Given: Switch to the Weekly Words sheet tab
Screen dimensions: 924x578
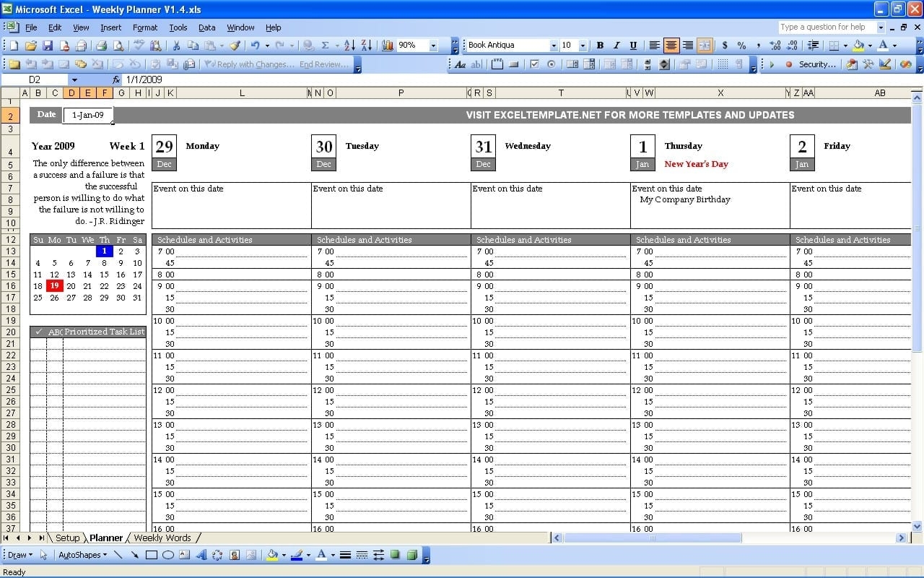Looking at the screenshot, I should click(163, 538).
